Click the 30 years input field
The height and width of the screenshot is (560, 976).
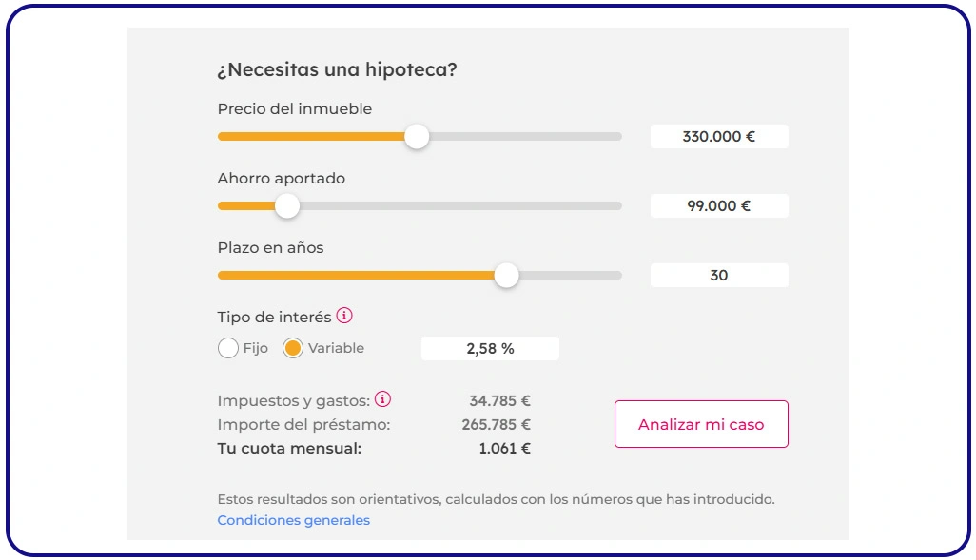coord(718,275)
